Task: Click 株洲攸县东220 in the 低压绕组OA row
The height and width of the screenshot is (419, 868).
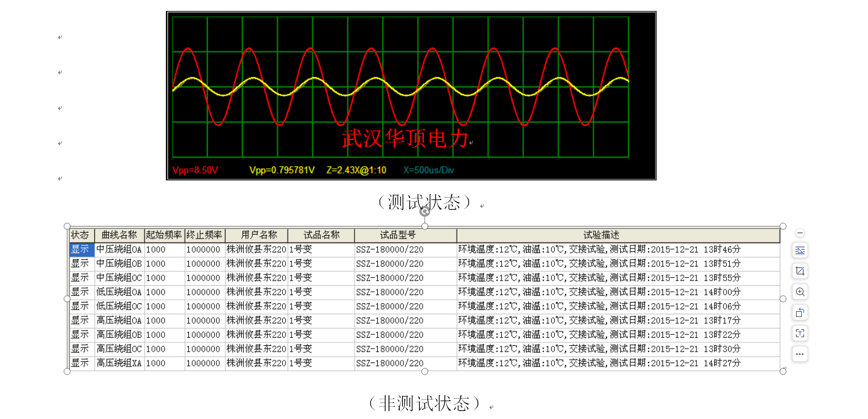Action: pyautogui.click(x=256, y=292)
